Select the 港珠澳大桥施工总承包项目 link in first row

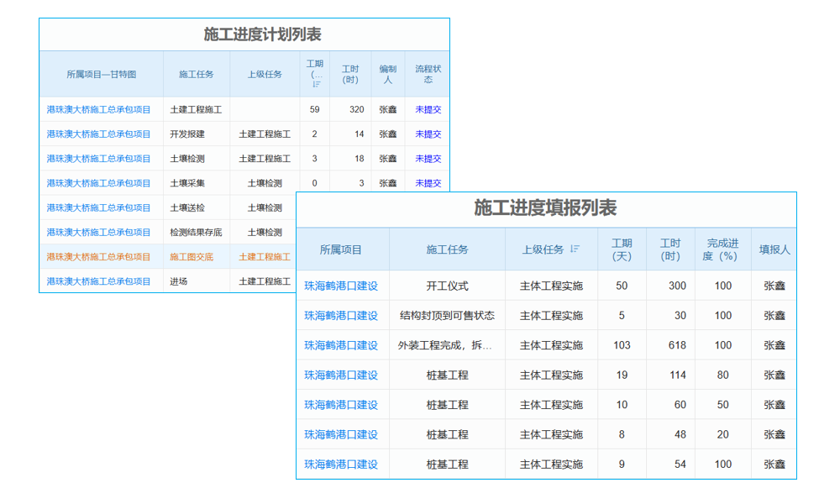click(101, 109)
